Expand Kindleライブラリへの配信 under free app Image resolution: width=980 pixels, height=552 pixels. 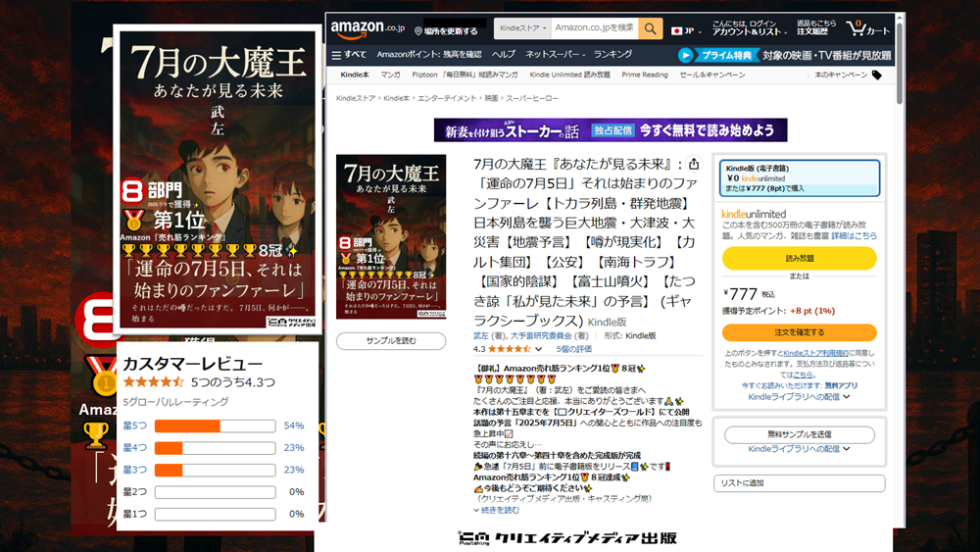pyautogui.click(x=799, y=396)
